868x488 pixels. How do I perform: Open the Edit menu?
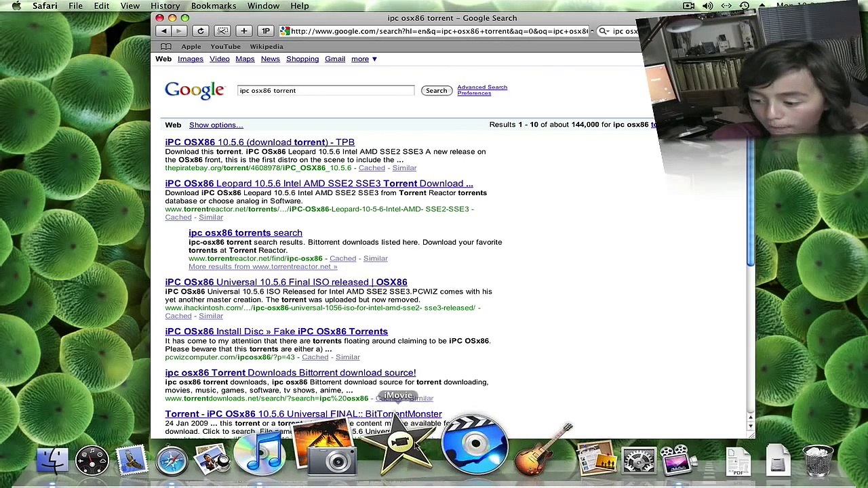tap(102, 6)
